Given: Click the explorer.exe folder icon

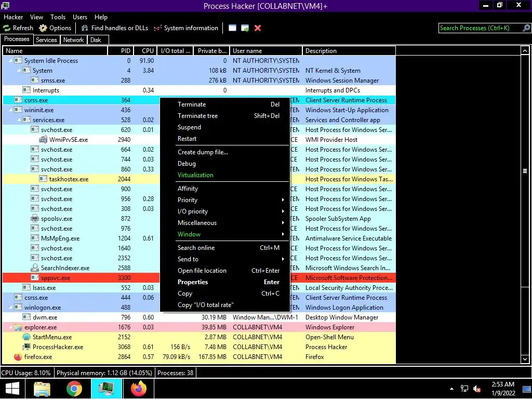Looking at the screenshot, I should (18, 327).
